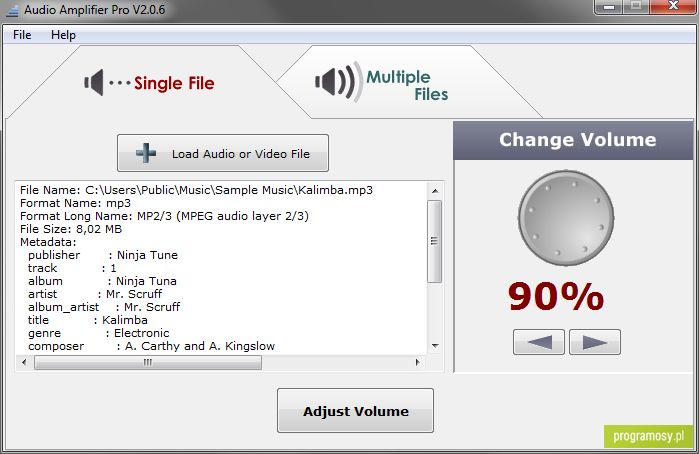Click File Size: 8,02 MB line
This screenshot has height=454, width=699.
point(71,229)
